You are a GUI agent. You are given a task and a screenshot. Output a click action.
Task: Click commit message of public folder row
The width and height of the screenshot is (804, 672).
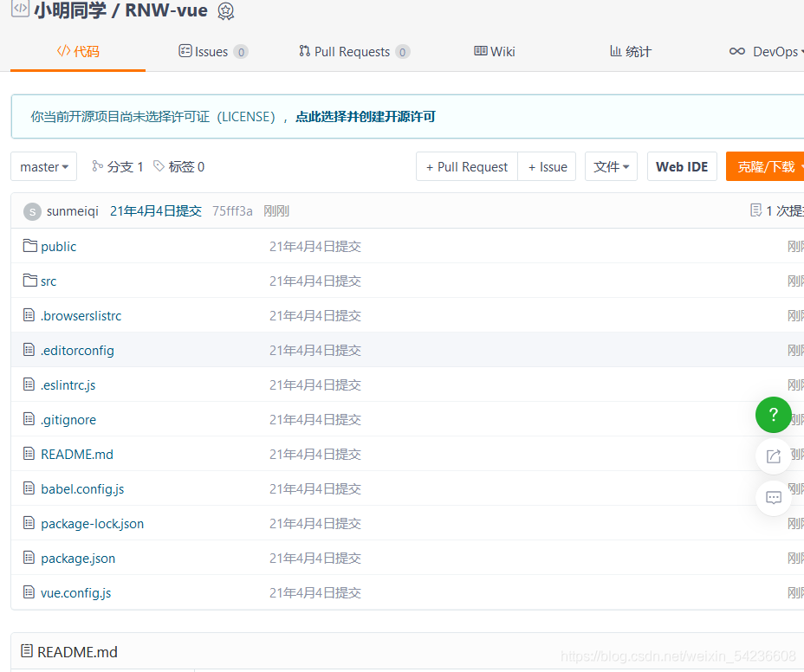[315, 247]
